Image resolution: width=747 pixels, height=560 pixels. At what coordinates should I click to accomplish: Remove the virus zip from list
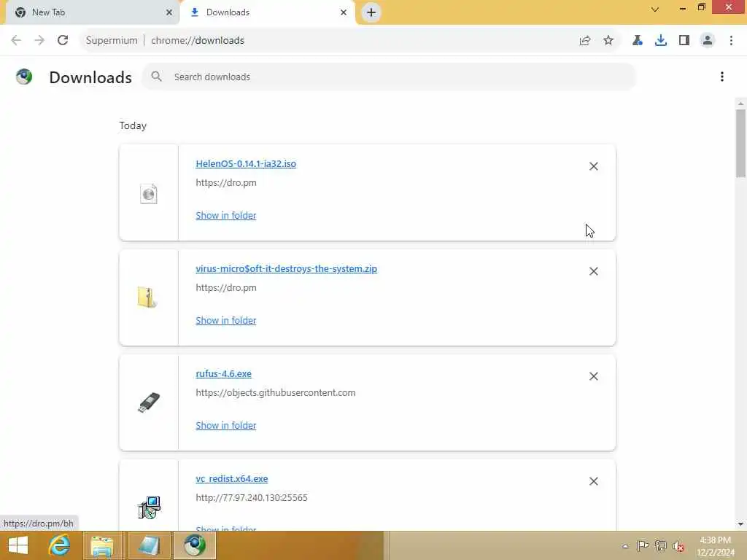594,271
